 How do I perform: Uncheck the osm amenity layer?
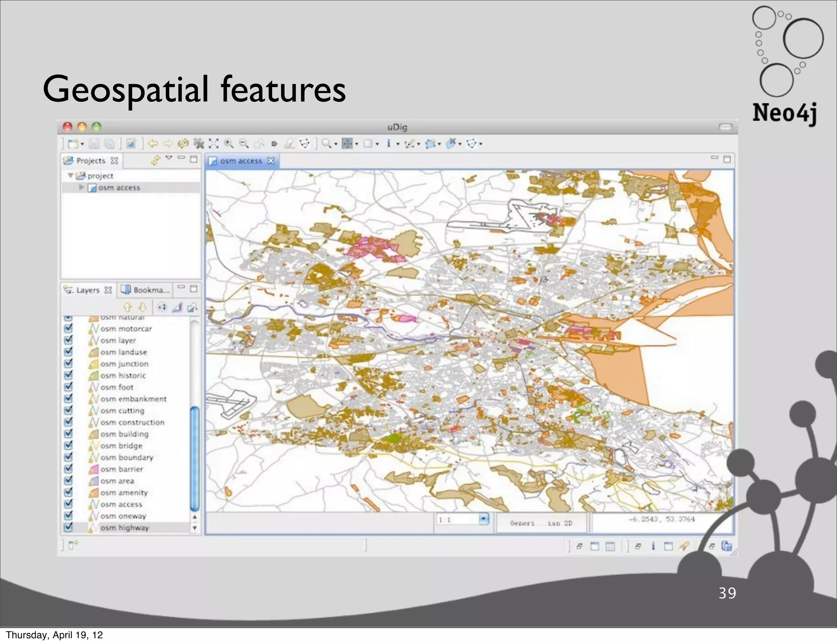(x=69, y=492)
